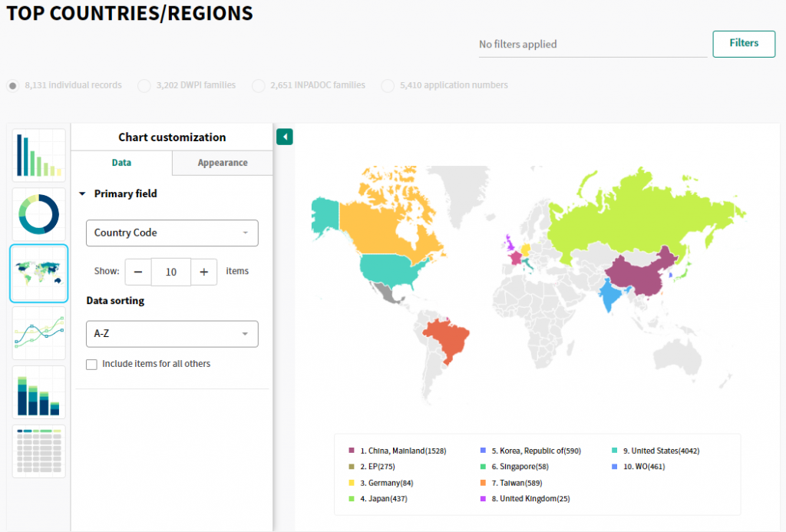Image resolution: width=786 pixels, height=532 pixels.
Task: Click the Germany legend color swatch
Action: pyautogui.click(x=352, y=483)
